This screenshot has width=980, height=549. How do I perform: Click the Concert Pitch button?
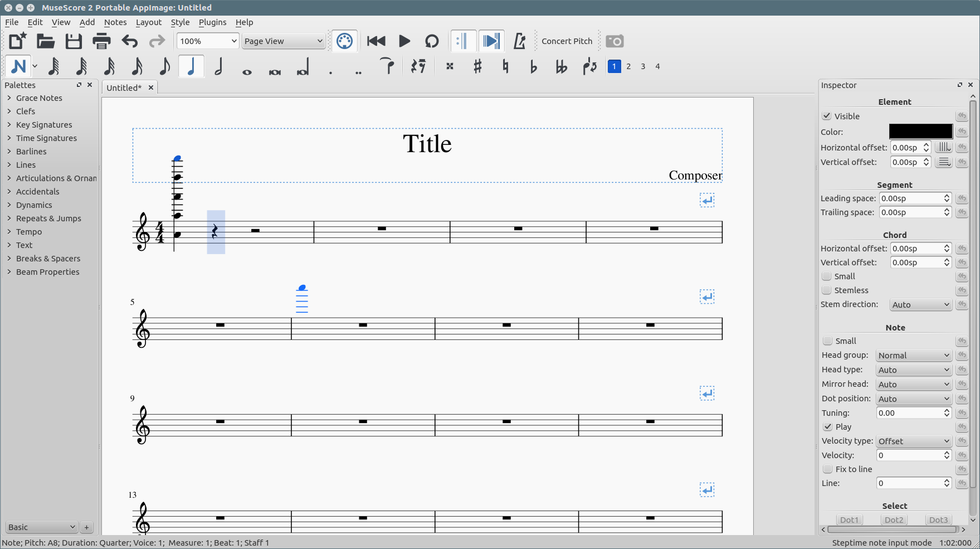[x=567, y=41]
